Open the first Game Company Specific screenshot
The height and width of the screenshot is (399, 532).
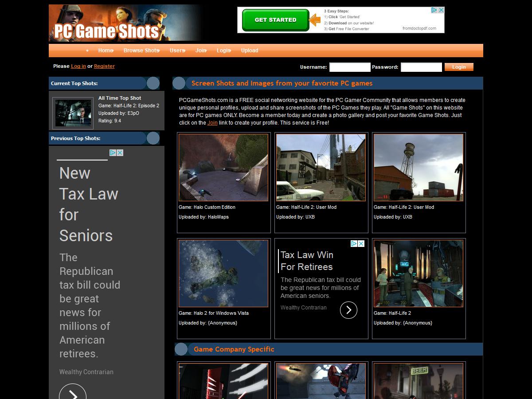point(223,381)
